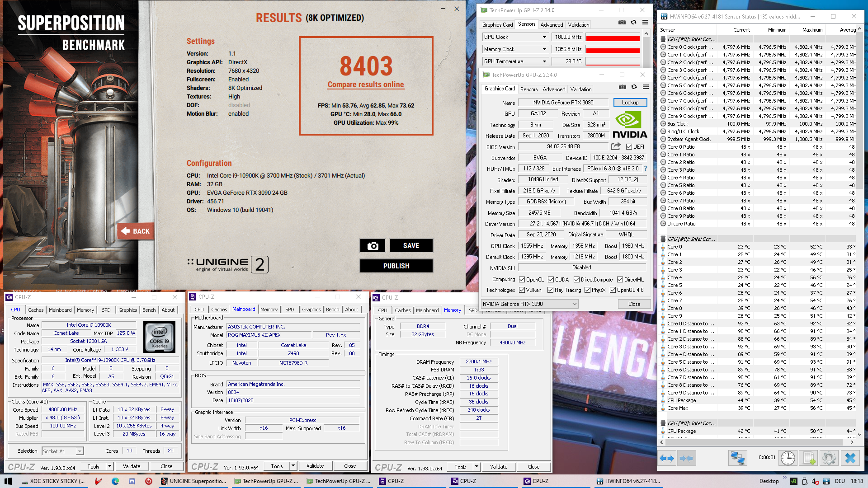Open SPD tab in CPU-Z Mainboard window

click(x=290, y=310)
